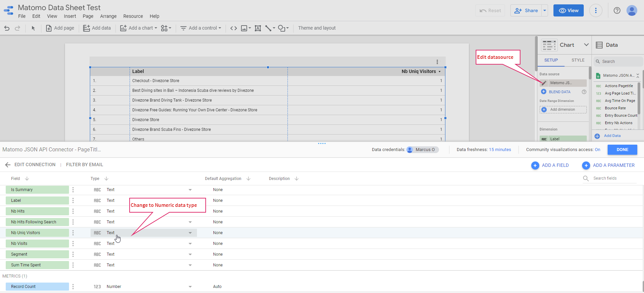Click the 15 minutes data freshness link
Image resolution: width=644 pixels, height=293 pixels.
click(500, 150)
